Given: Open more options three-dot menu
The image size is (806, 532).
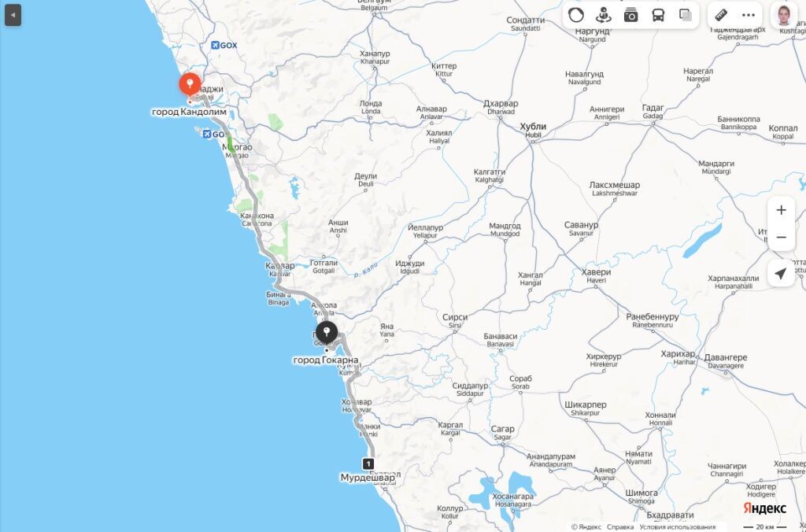Looking at the screenshot, I should coord(749,16).
